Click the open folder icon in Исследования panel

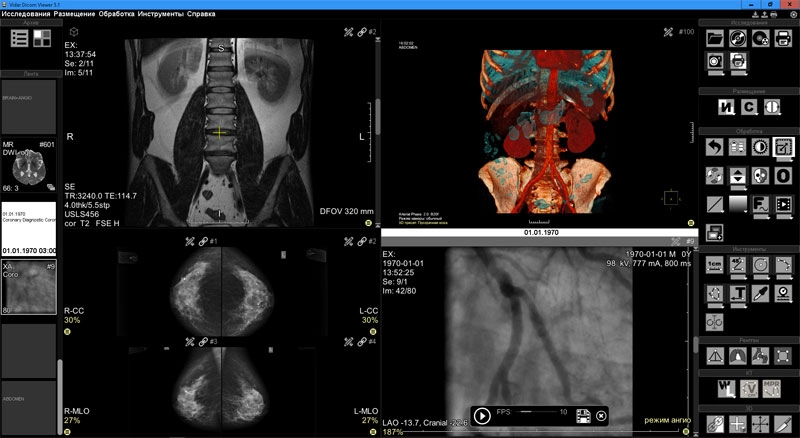point(715,38)
